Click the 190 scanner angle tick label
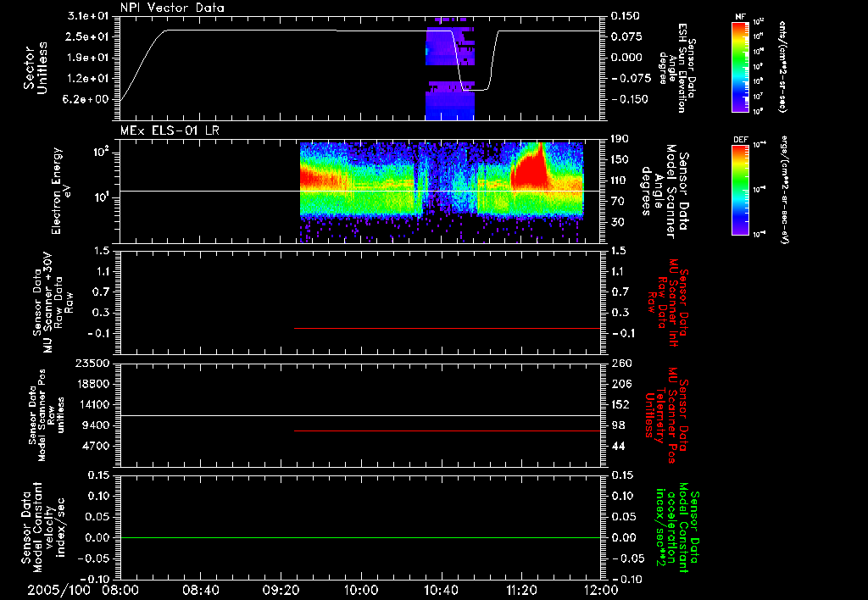The width and height of the screenshot is (868, 600). point(620,139)
